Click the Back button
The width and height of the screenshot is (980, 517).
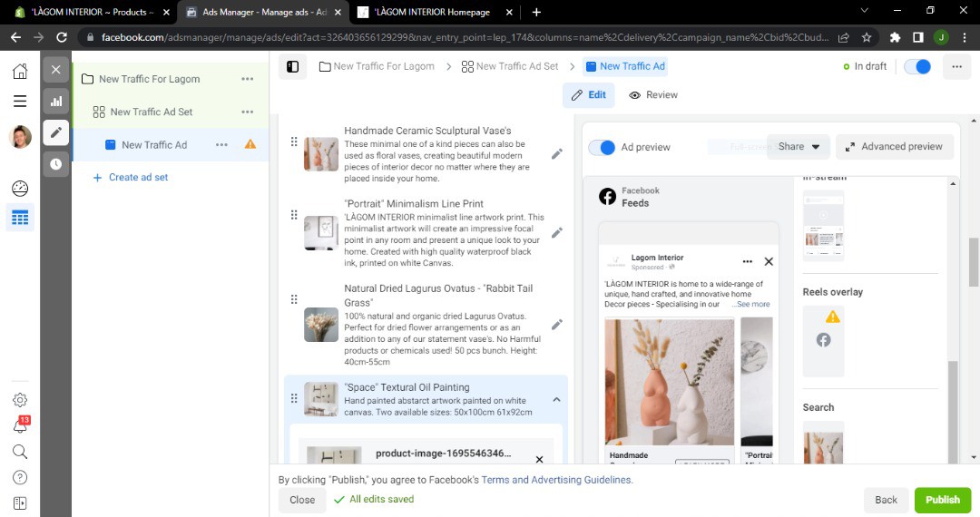tap(886, 500)
